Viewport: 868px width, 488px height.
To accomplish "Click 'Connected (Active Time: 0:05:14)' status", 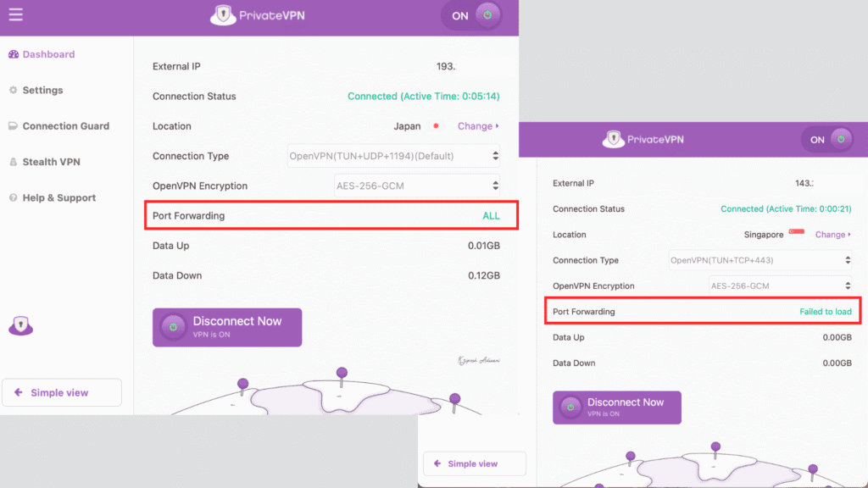I will 424,97.
